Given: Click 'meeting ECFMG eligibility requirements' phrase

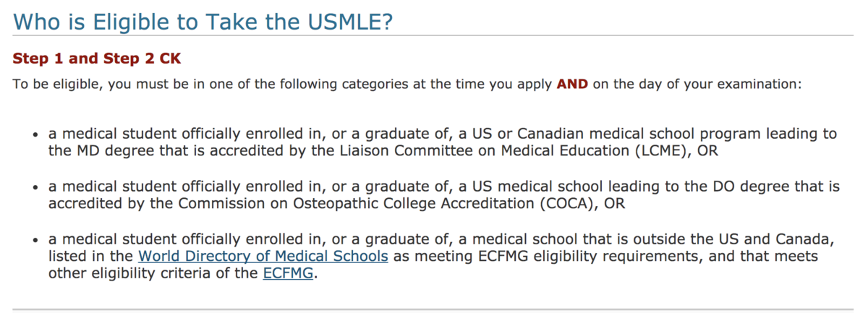Looking at the screenshot, I should tap(530, 257).
